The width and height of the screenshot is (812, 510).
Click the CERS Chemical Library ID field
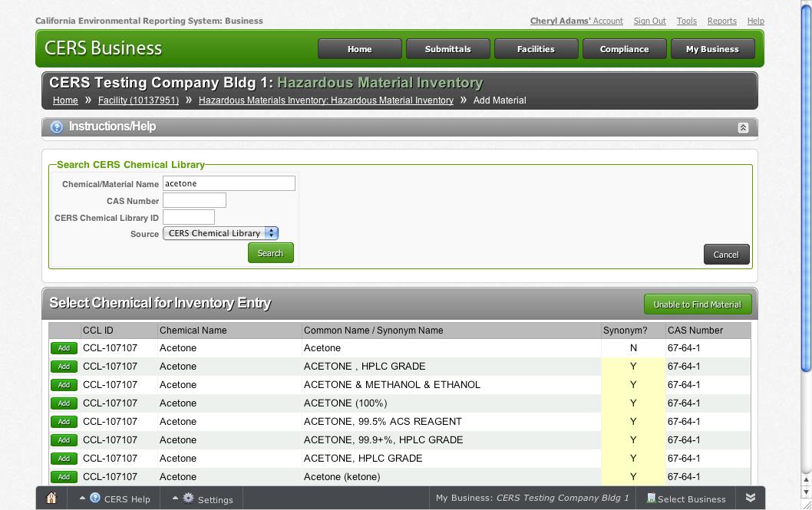pyautogui.click(x=189, y=217)
